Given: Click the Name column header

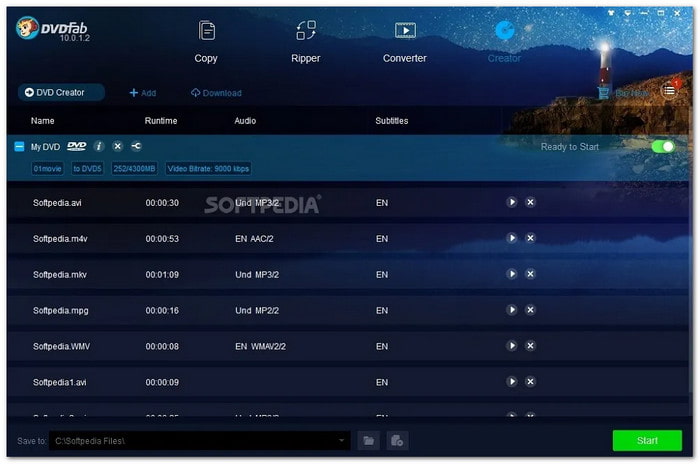Looking at the screenshot, I should point(43,121).
